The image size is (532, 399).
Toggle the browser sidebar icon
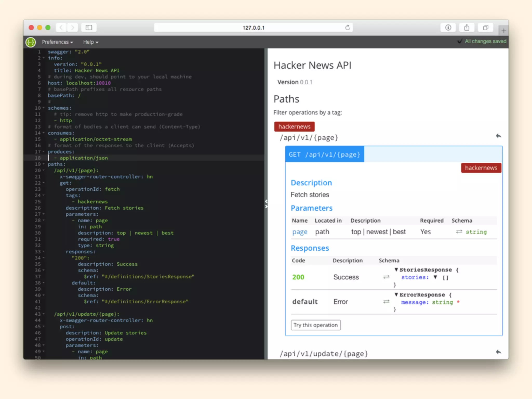pyautogui.click(x=89, y=28)
